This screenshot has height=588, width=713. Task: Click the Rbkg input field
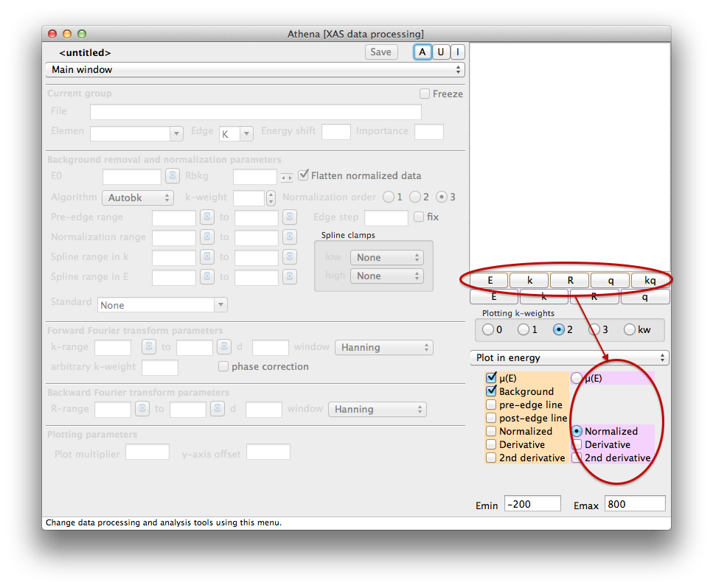(255, 176)
